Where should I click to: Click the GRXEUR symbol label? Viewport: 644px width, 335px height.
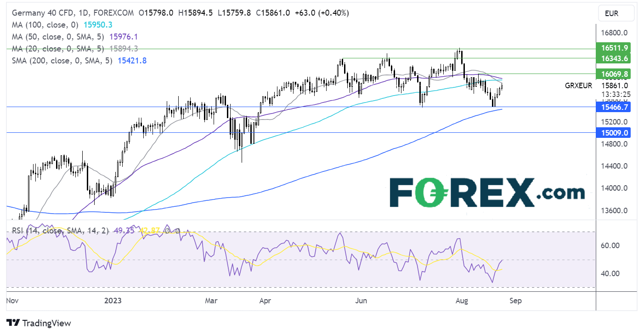point(578,85)
